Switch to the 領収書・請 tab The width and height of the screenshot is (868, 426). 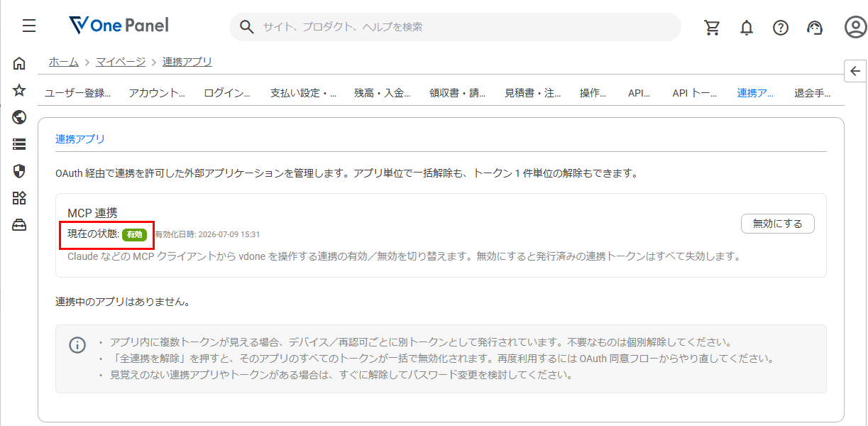[x=458, y=93]
